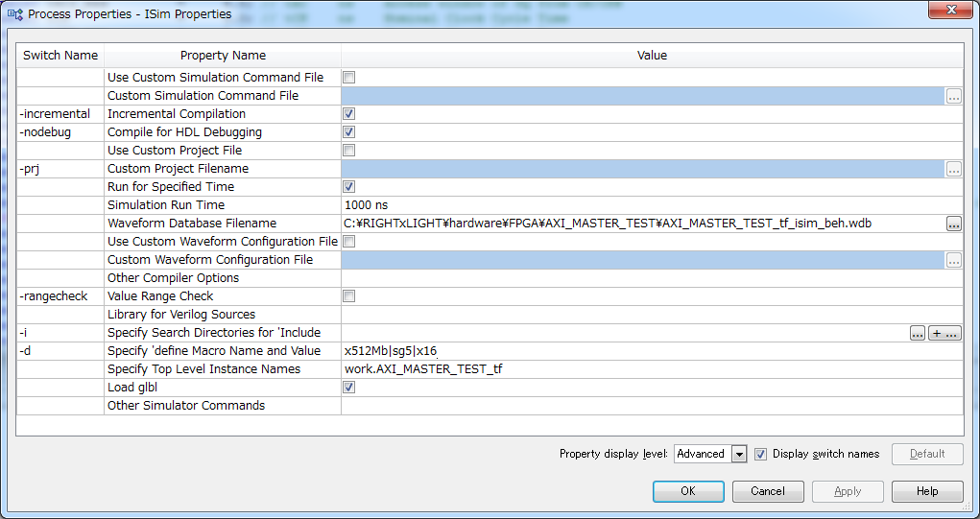Click the Other Simulator Commands value field
The height and width of the screenshot is (519, 980).
(x=652, y=406)
